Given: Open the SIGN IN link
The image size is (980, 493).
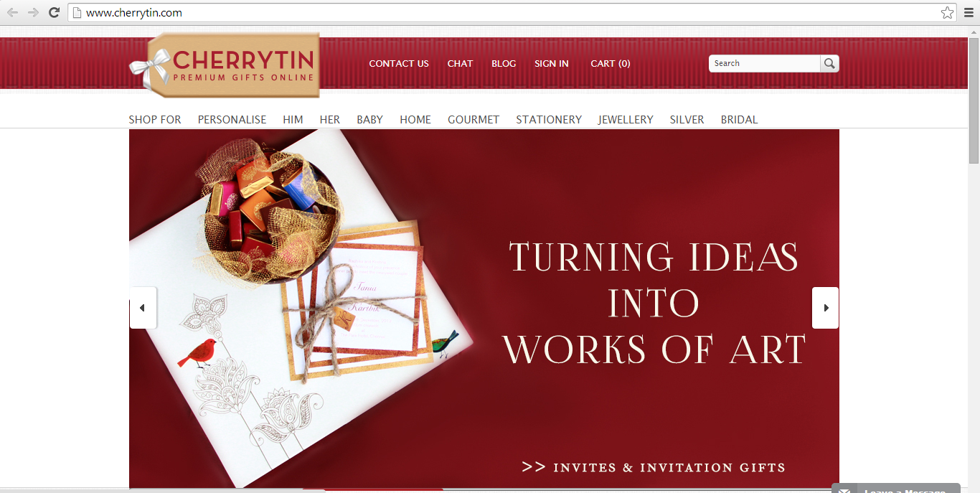Looking at the screenshot, I should pyautogui.click(x=552, y=63).
